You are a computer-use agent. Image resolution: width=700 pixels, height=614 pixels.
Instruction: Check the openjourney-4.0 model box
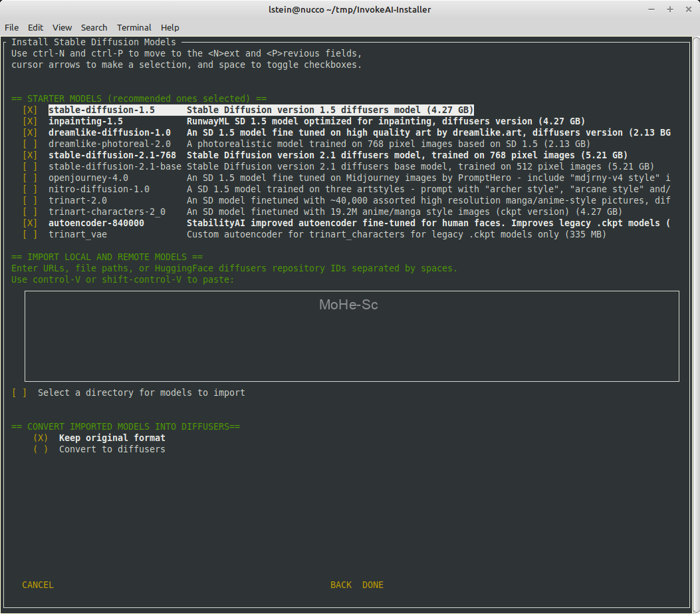[30, 178]
